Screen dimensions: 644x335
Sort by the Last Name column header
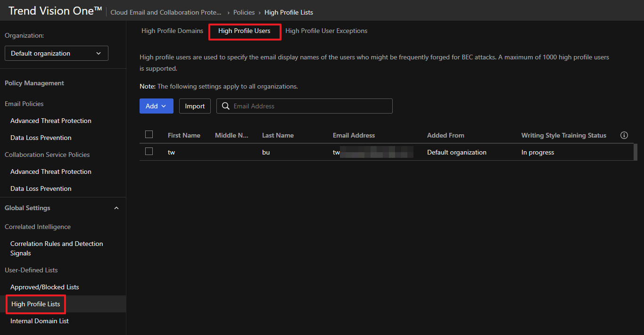[278, 135]
